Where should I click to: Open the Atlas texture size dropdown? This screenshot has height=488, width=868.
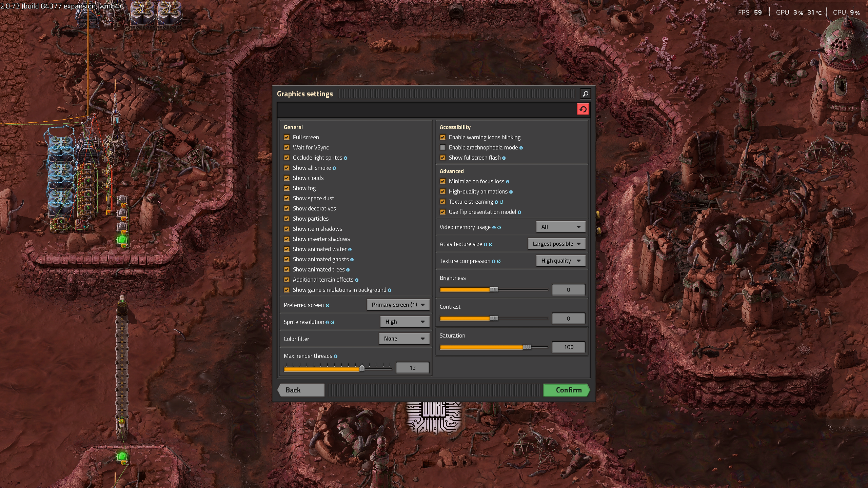(556, 244)
